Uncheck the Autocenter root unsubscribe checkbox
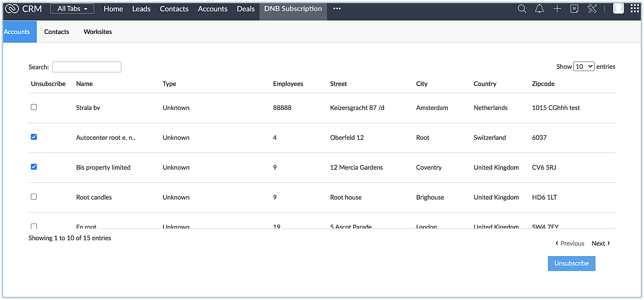Viewport: 644px width, 300px height. point(34,137)
